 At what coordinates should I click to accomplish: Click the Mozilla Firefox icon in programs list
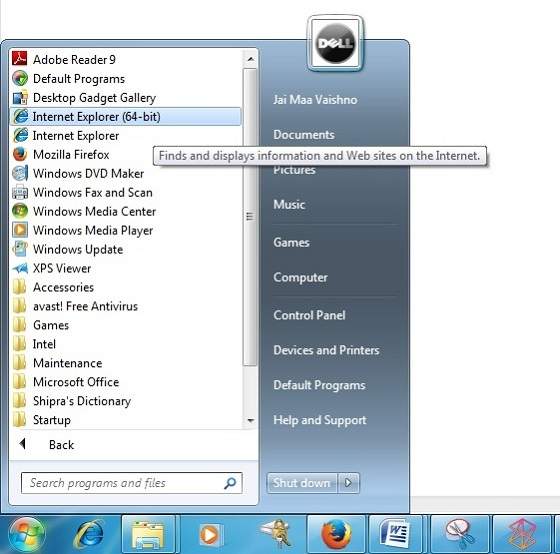click(20, 154)
